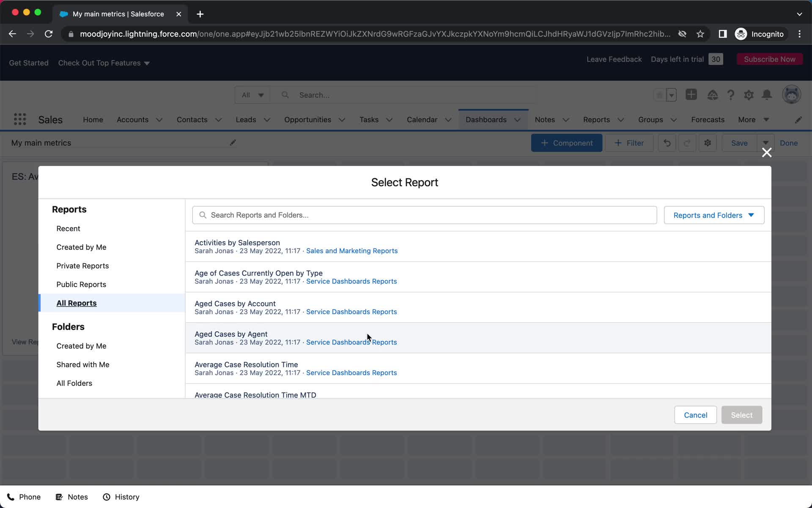Click the Cancel button in dialog
The width and height of the screenshot is (812, 508).
[x=695, y=415]
